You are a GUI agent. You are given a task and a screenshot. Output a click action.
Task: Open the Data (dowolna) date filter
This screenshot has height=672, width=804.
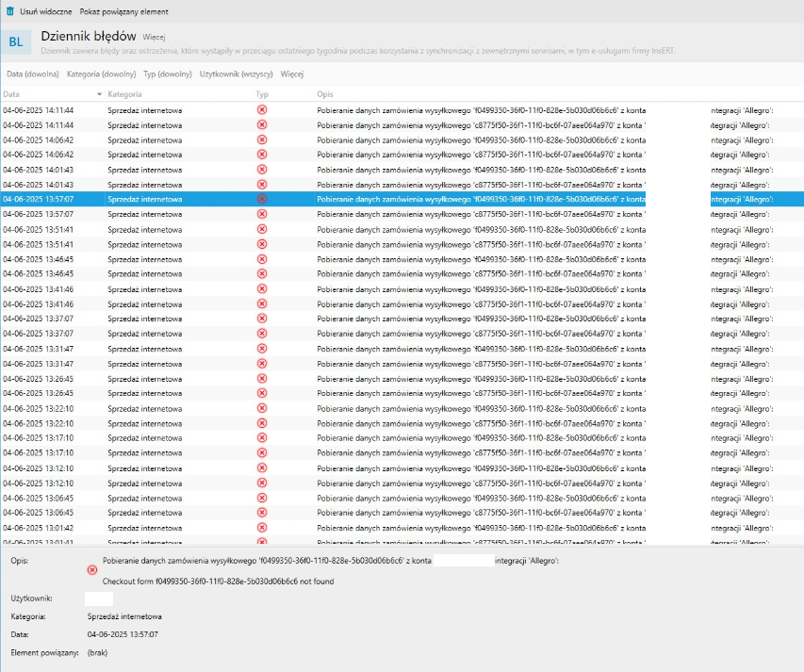coord(32,74)
